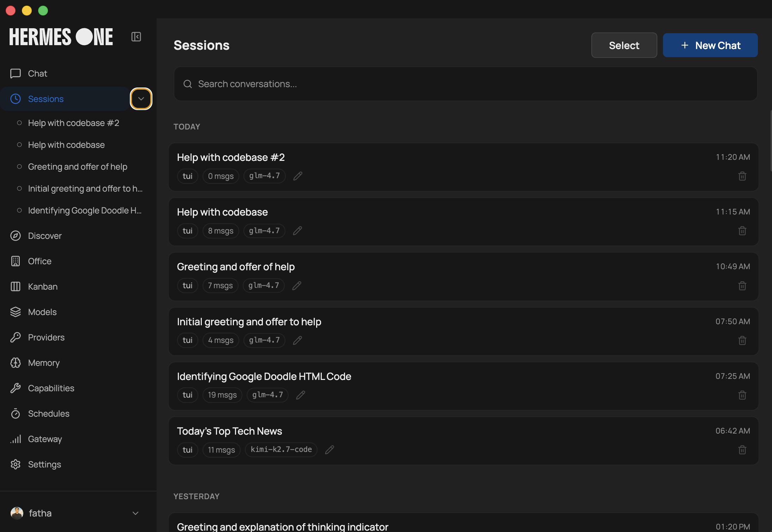The image size is (772, 532).
Task: Delete 'Identifying Google Doodle HTML Code' session
Action: point(742,395)
